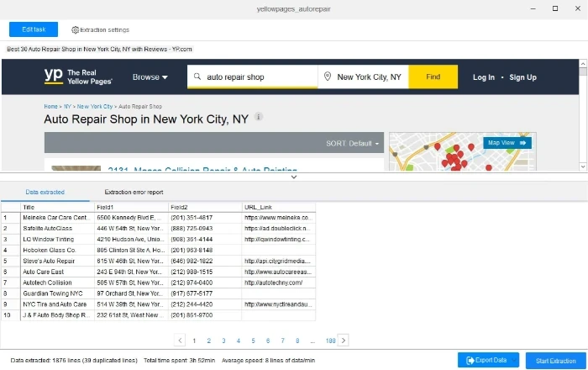Click the info icon beside page heading
This screenshot has height=370, width=588.
(x=259, y=117)
